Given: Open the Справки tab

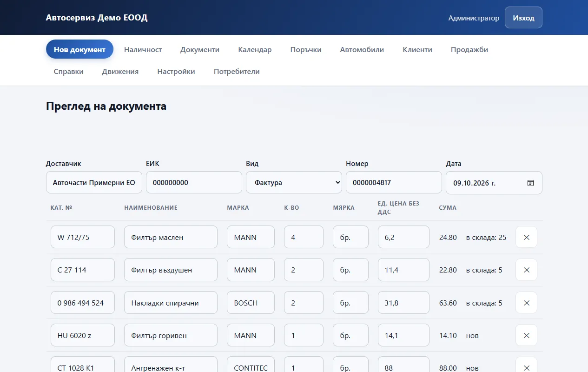Looking at the screenshot, I should (x=68, y=71).
